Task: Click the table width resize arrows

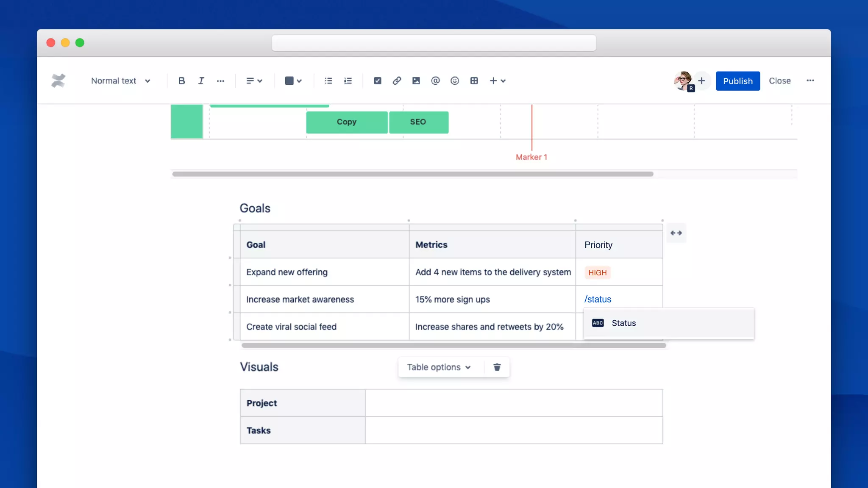Action: point(676,233)
